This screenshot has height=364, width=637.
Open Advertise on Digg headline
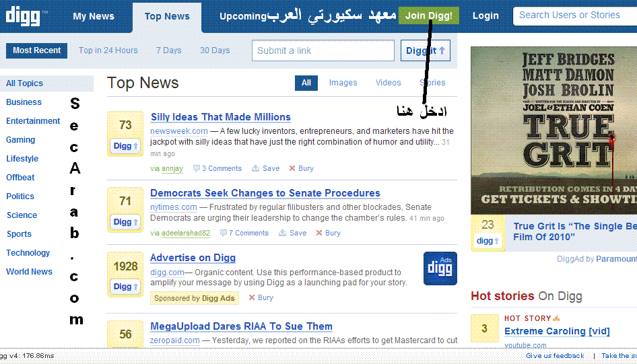(193, 258)
